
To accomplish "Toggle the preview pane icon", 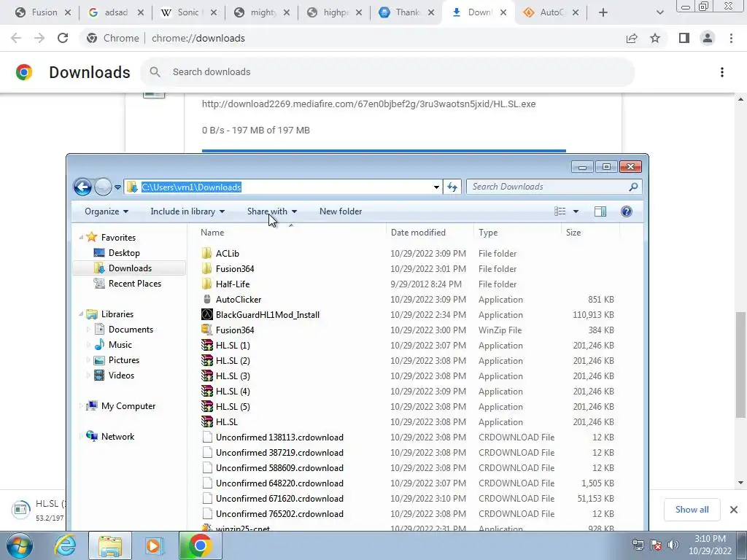I will (x=600, y=211).
